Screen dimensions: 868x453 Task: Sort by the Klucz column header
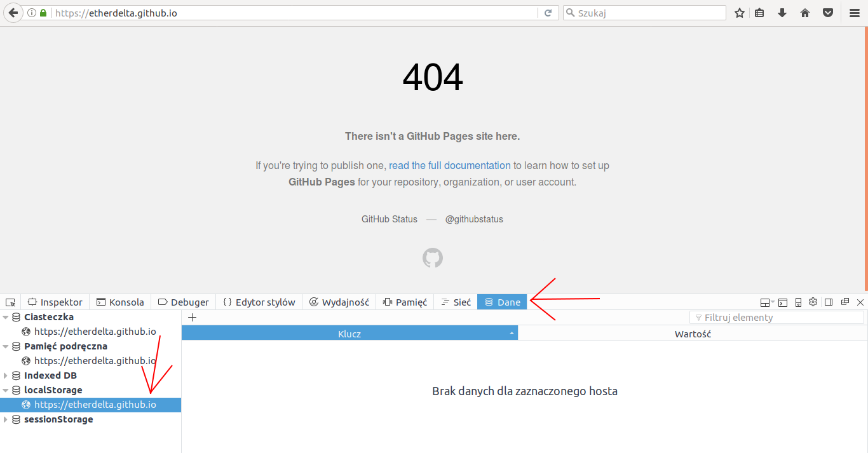pos(349,333)
